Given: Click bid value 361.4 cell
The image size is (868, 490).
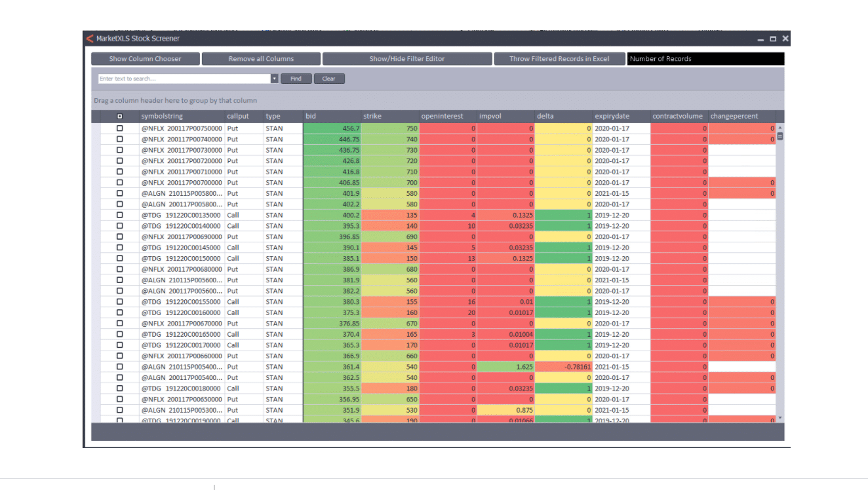Looking at the screenshot, I should coord(332,367).
